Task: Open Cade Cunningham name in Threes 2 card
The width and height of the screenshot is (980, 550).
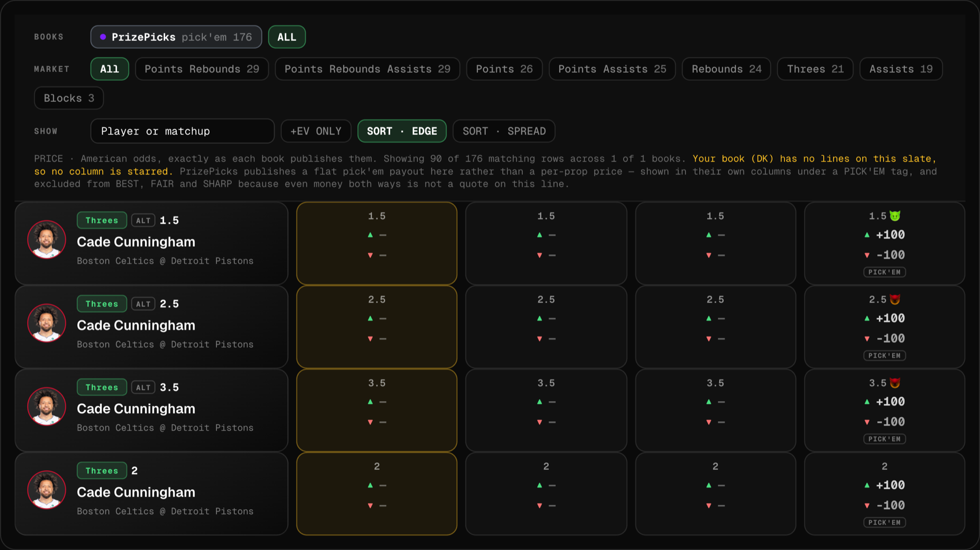Action: [x=136, y=492]
